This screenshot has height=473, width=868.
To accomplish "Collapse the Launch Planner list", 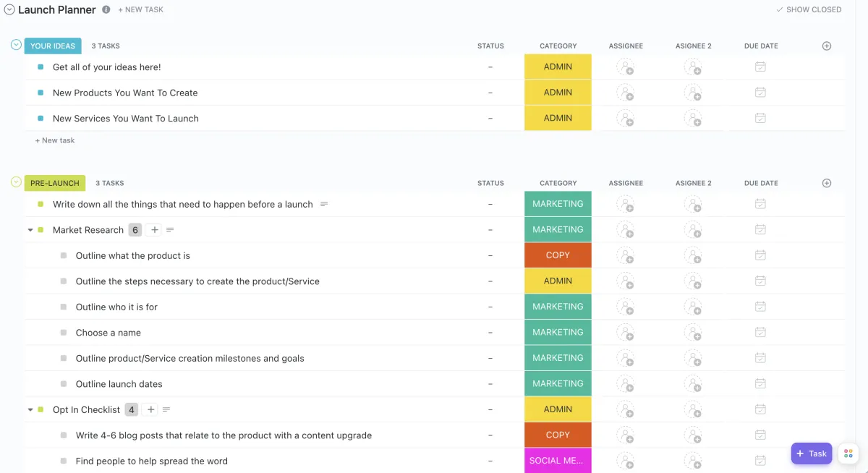I will click(9, 10).
